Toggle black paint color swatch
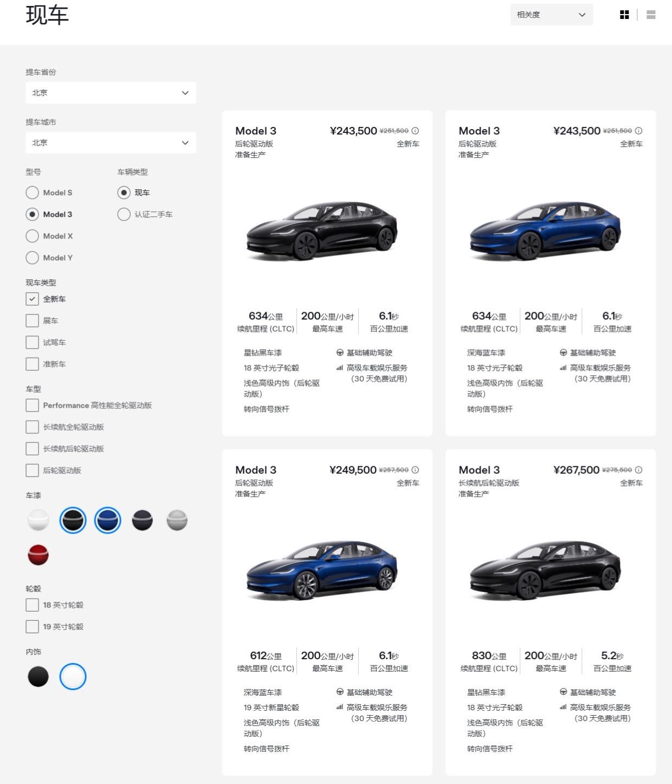This screenshot has height=784, width=672. 73,520
